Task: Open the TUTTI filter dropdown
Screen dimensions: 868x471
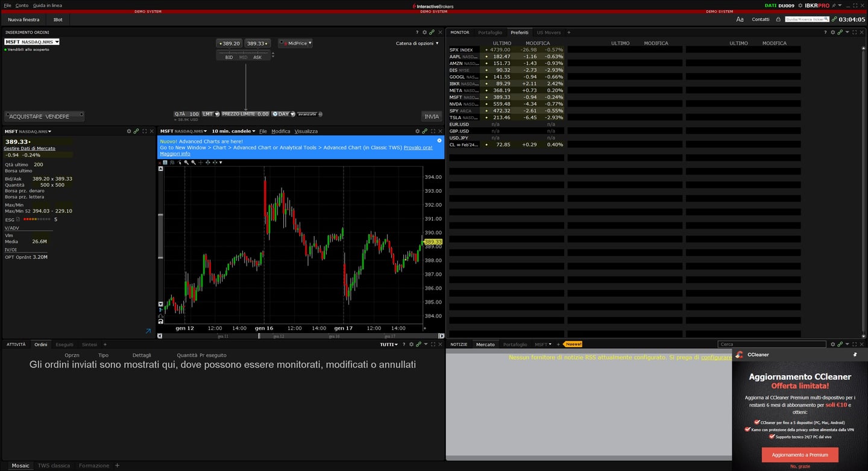Action: click(x=388, y=345)
